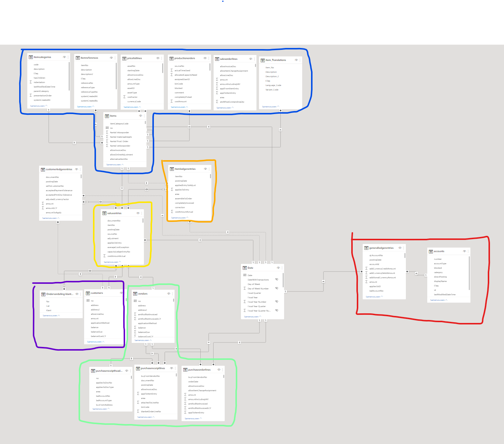Open more options for item_Translations table
The height and width of the screenshot is (444, 504).
[x=300, y=60]
